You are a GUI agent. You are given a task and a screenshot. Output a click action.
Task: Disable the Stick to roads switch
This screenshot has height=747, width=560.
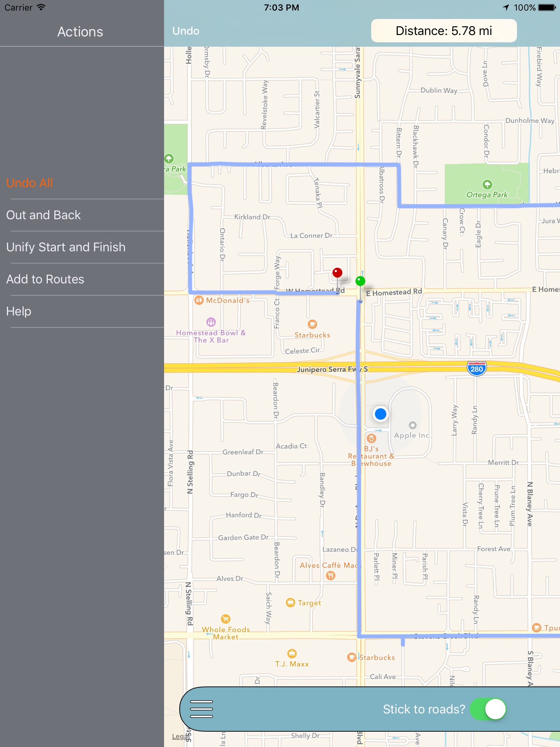click(x=488, y=709)
